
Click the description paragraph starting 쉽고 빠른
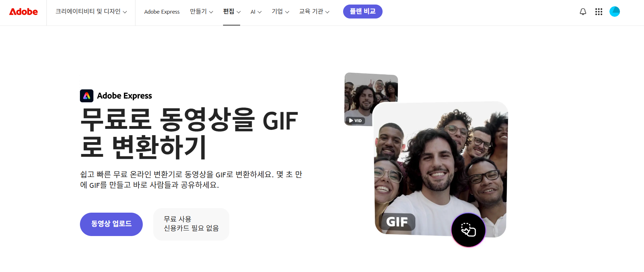[x=191, y=179]
